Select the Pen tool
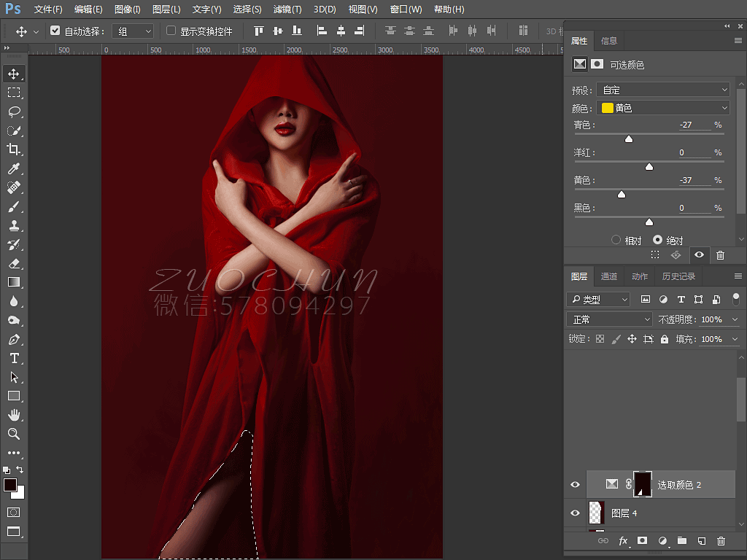Image resolution: width=747 pixels, height=560 pixels. pos(14,340)
